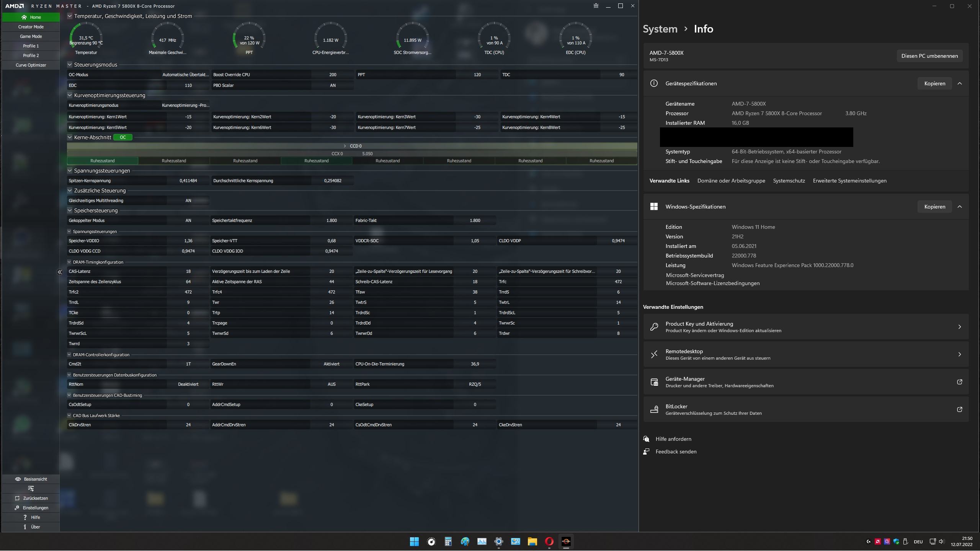Screen dimensions: 980x551
Task: Open Profile 2
Action: tap(31, 55)
